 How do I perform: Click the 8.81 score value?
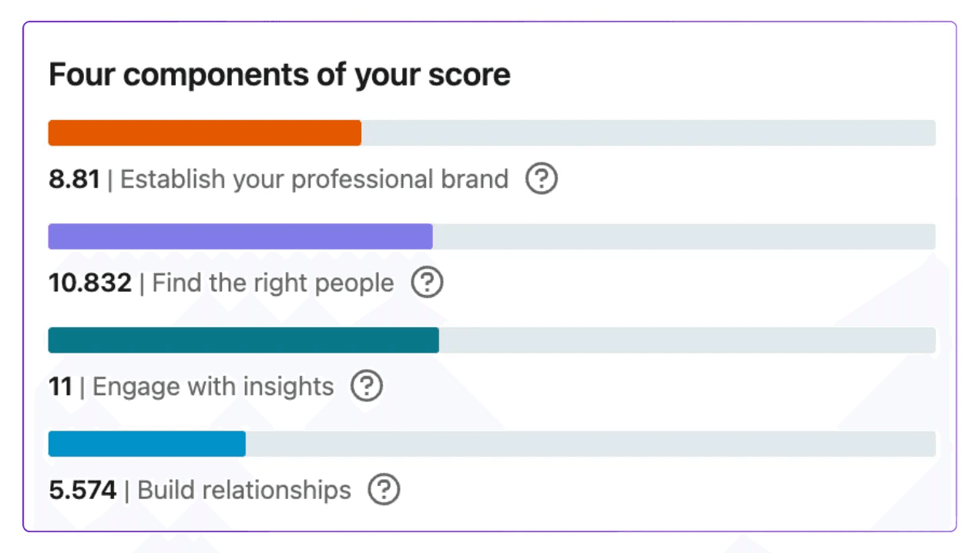click(74, 179)
